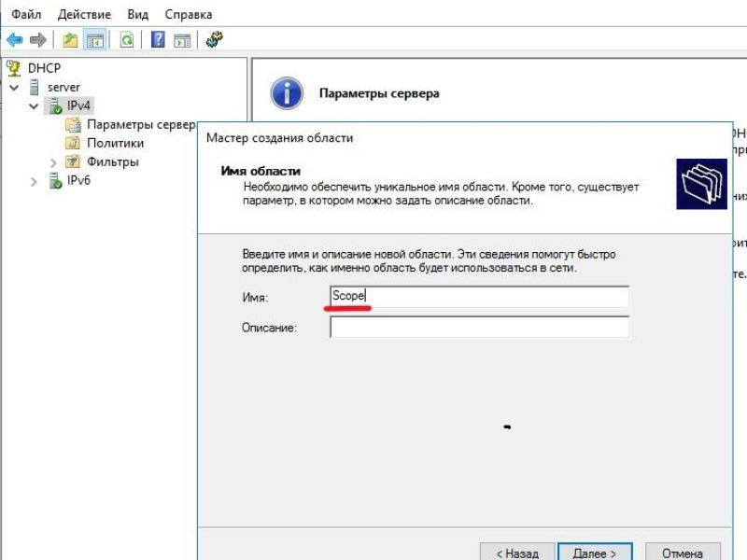Screen dimensions: 747x560
Task: Click the Up one level folder icon
Action: click(x=71, y=39)
